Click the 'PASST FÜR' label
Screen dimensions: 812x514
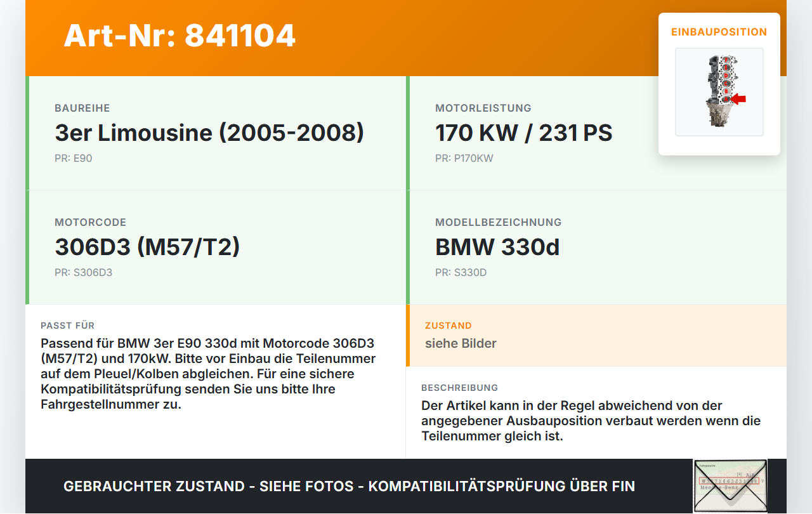[x=67, y=326]
